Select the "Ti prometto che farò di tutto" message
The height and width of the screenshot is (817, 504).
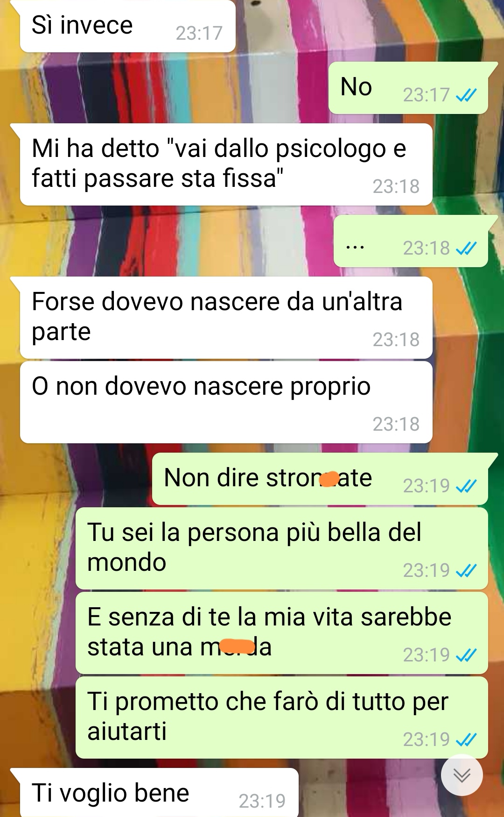[282, 718]
